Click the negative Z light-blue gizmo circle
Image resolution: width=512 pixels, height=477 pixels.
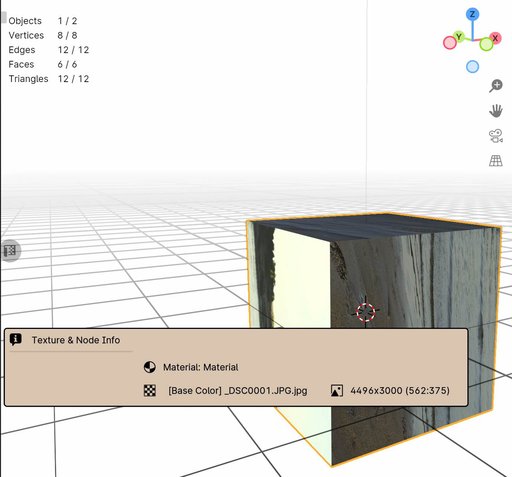tap(472, 67)
